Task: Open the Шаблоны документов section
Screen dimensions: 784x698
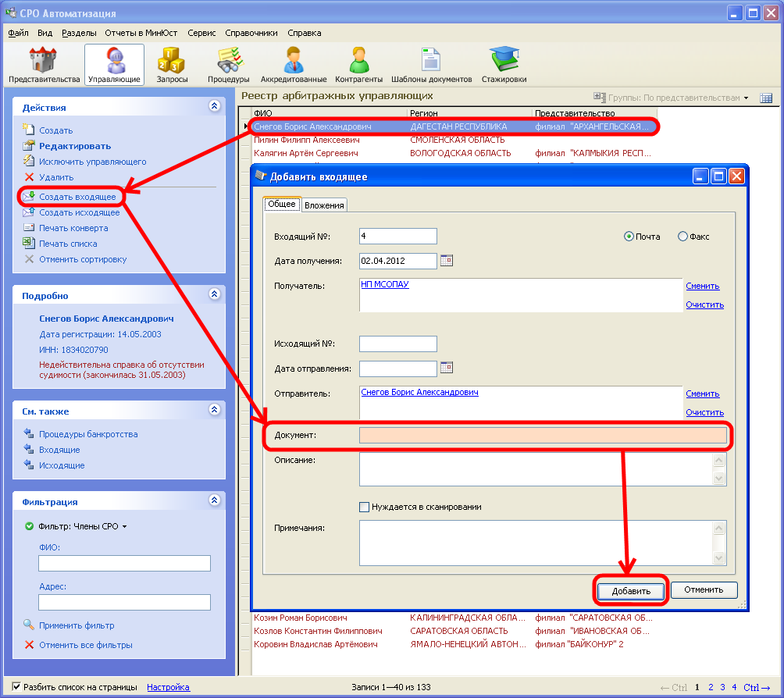Action: (x=431, y=65)
